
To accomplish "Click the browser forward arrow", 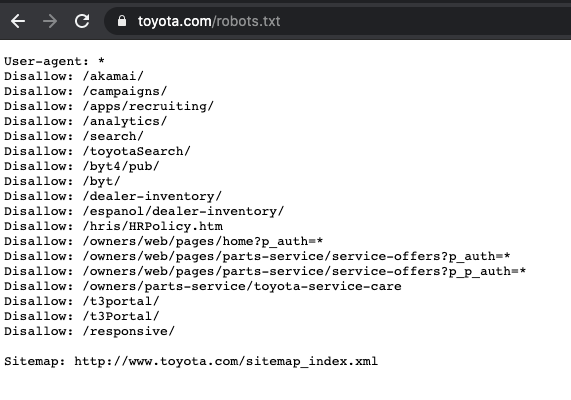I will 50,21.
